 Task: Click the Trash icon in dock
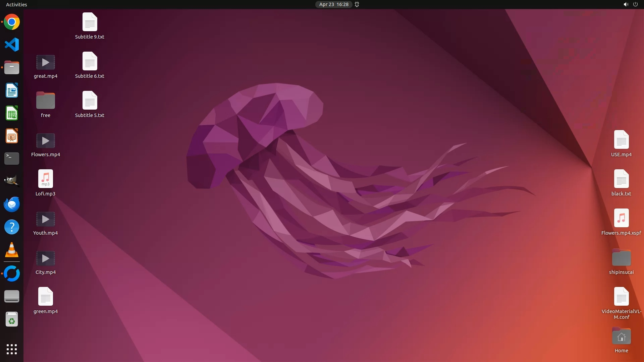point(12,319)
